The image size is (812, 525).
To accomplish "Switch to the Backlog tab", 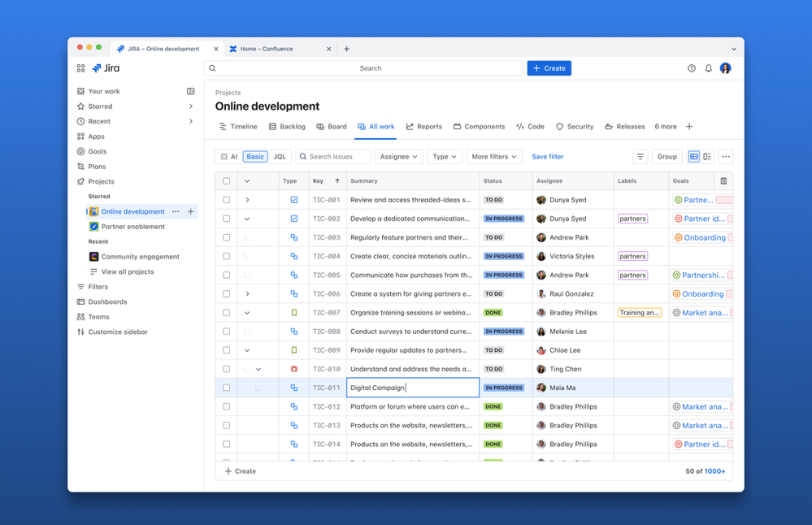I will click(x=287, y=126).
